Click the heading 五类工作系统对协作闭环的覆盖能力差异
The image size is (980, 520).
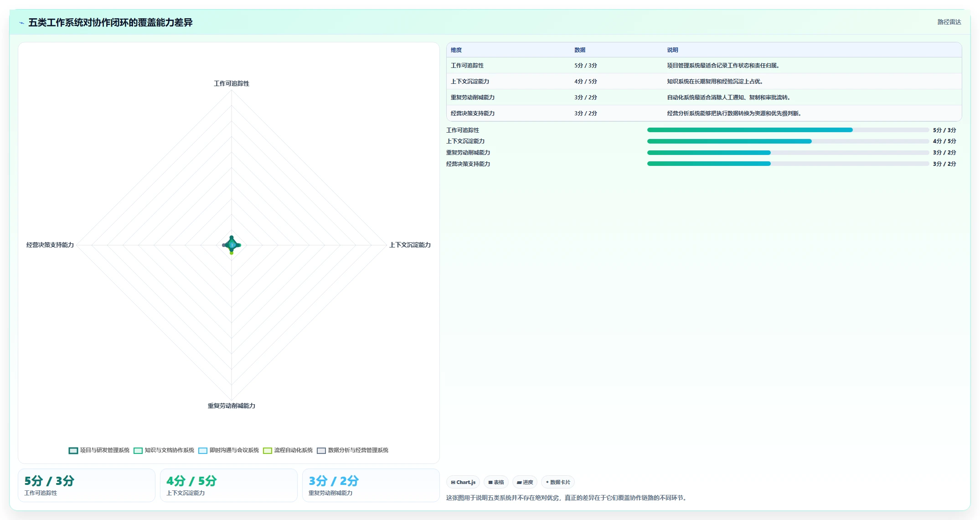coord(110,22)
